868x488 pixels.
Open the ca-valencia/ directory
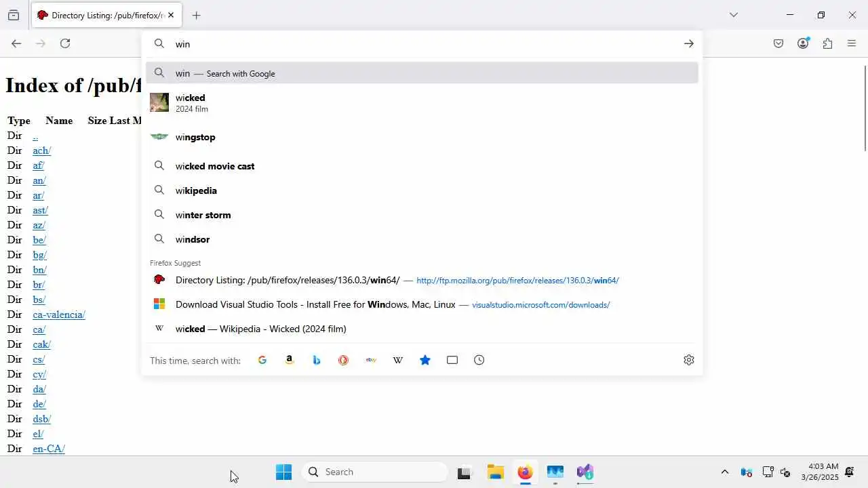tap(59, 314)
